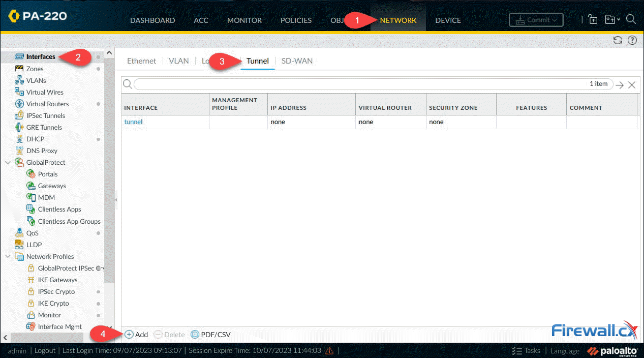Open the IPSec Crypto icon
The height and width of the screenshot is (358, 644).
(x=30, y=291)
